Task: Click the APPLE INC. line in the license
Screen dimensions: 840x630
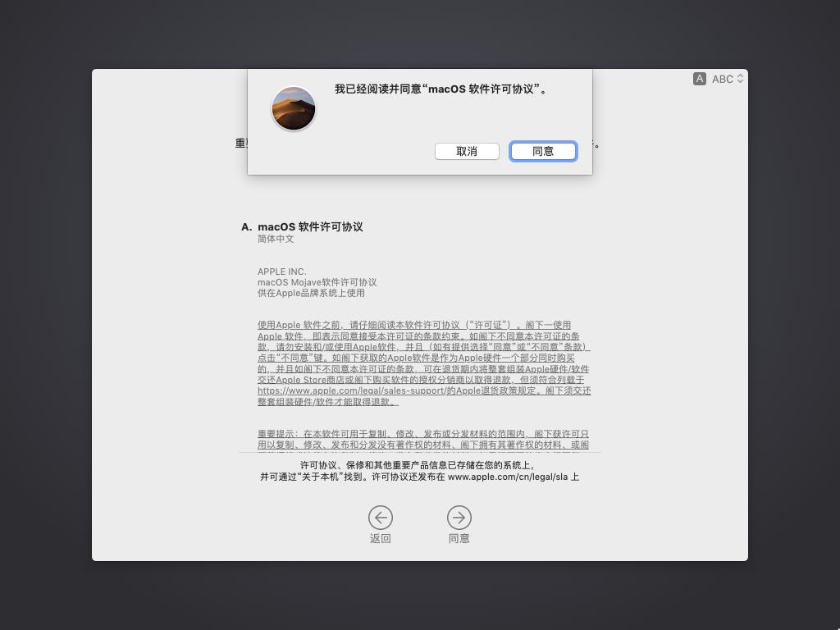Action: tap(282, 272)
